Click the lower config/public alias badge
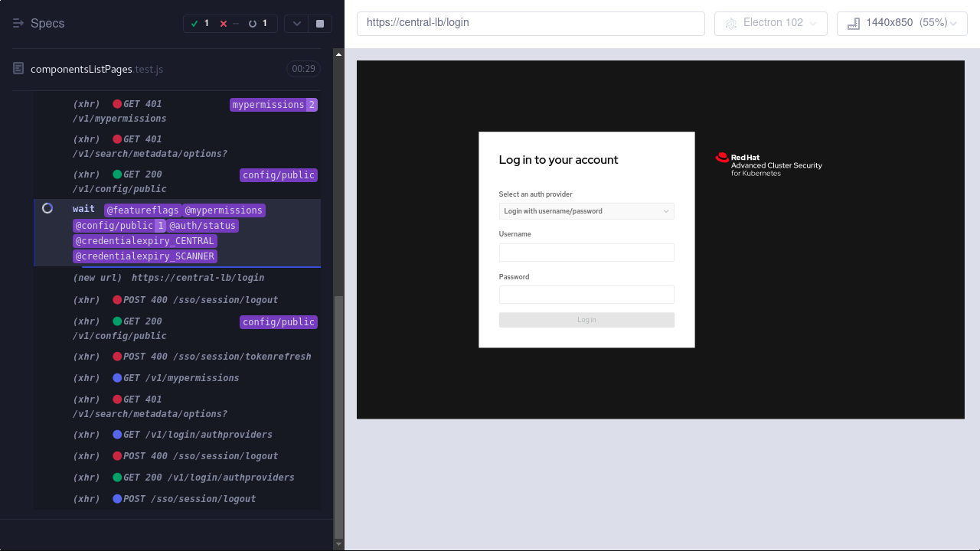The image size is (980, 551). pyautogui.click(x=279, y=322)
